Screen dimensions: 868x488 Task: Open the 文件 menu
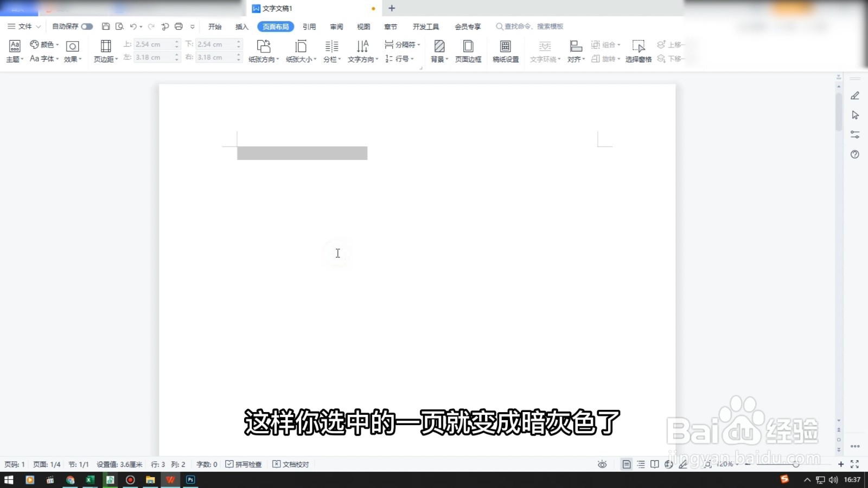coord(24,26)
